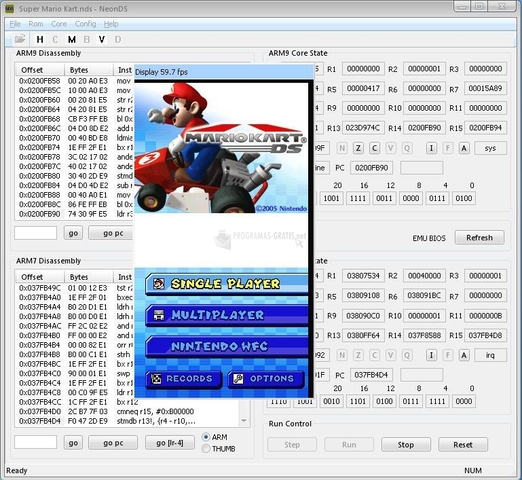Click the Reset button in Run Control
Viewport: 522px width, 480px height.
(x=463, y=445)
